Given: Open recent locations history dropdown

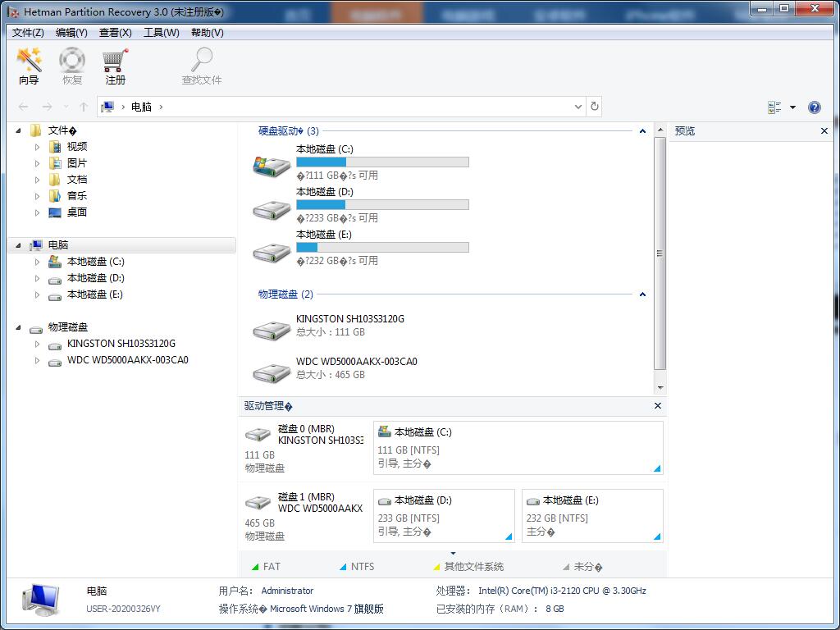Looking at the screenshot, I should (66, 107).
